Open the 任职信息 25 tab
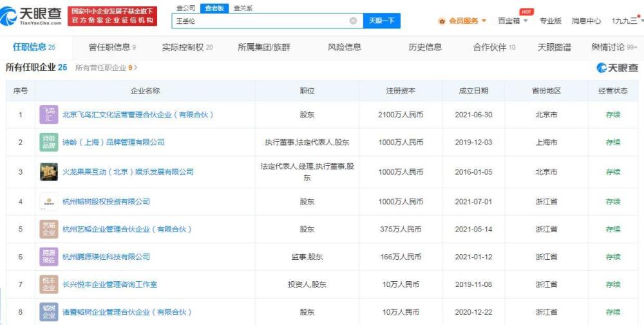The height and width of the screenshot is (325, 644). [34, 47]
